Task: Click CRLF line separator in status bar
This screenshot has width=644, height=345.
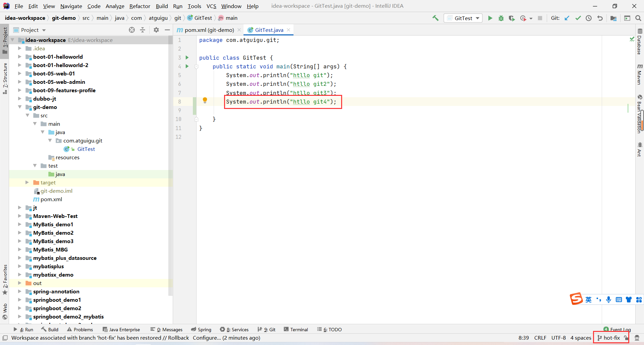Action: 540,338
